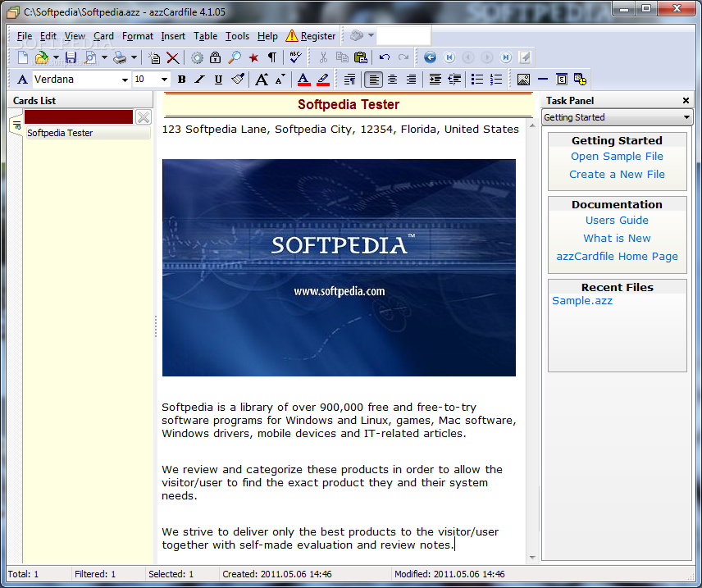702x588 pixels.
Task: Insert a horizontal line
Action: [543, 80]
